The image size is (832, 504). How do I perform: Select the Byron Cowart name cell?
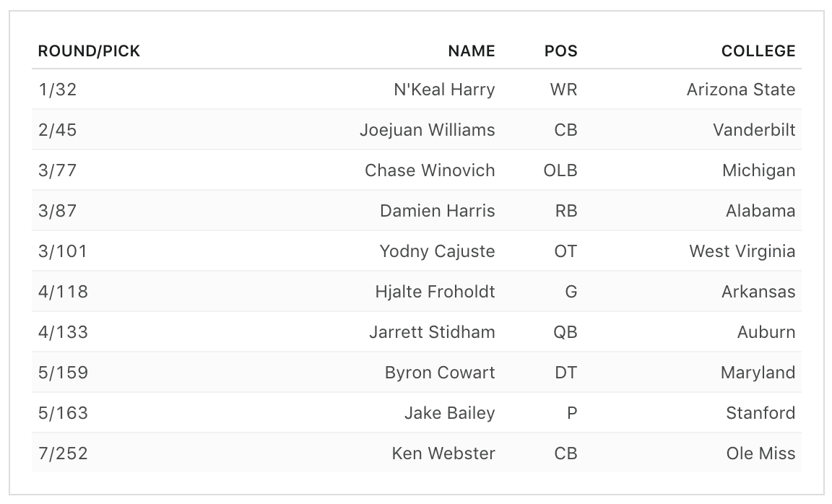440,373
